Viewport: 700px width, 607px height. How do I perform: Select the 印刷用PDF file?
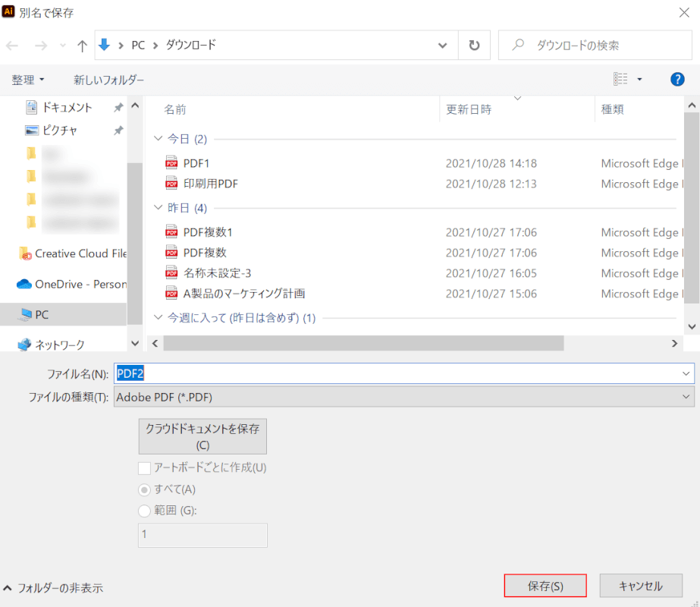(x=211, y=184)
